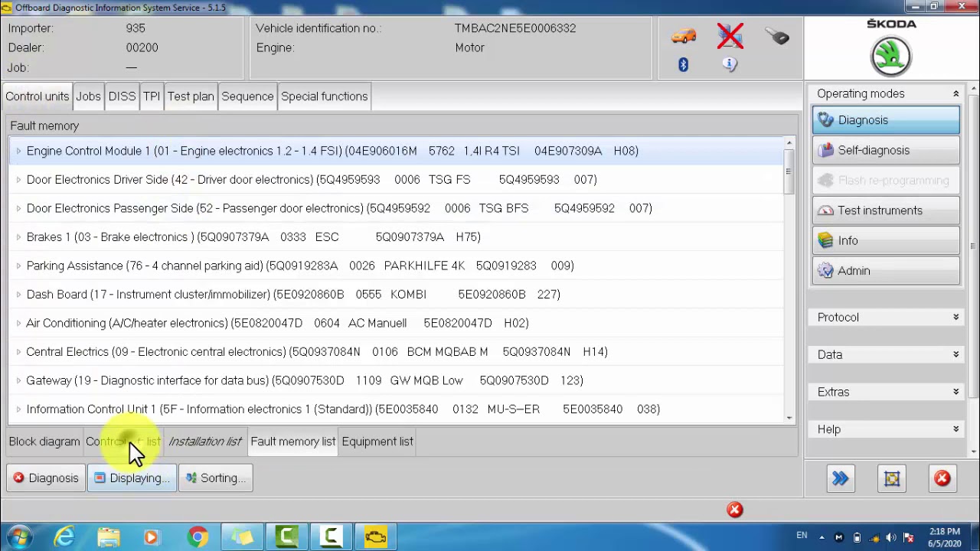This screenshot has height=551, width=980.
Task: Switch to the Jobs tab
Action: (88, 96)
